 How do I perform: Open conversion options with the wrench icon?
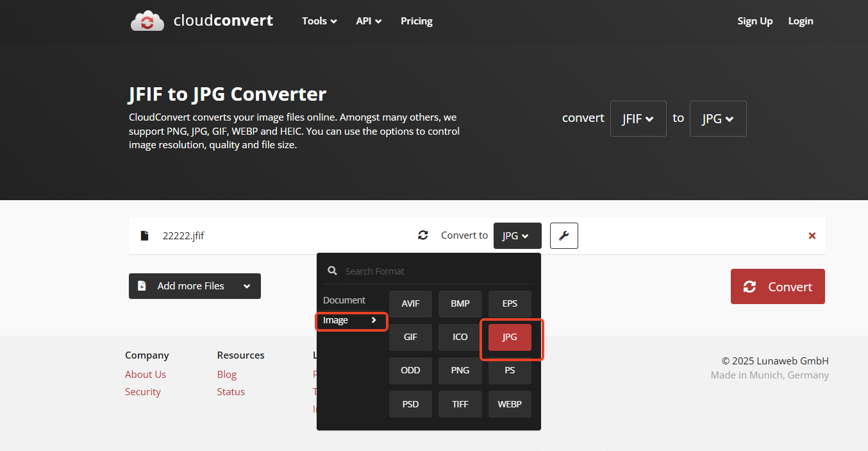click(564, 235)
